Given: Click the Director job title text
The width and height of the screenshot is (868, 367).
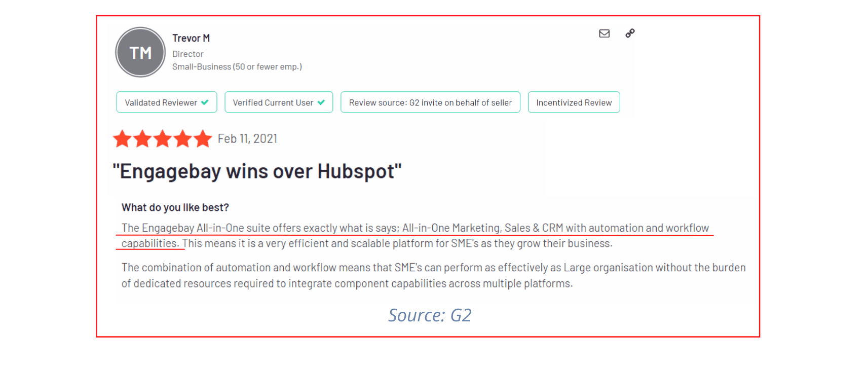Looking at the screenshot, I should coord(188,54).
